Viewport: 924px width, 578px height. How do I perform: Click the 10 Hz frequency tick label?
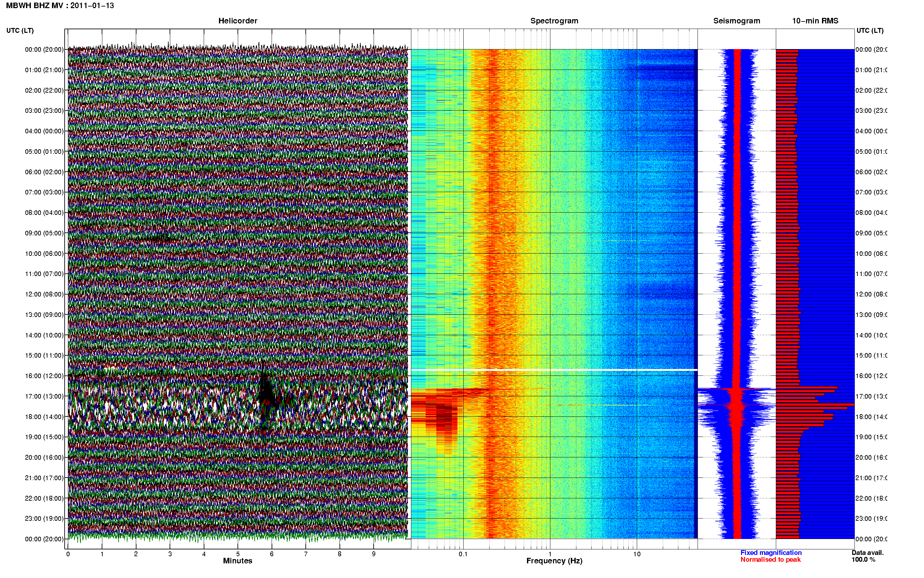[x=637, y=554]
